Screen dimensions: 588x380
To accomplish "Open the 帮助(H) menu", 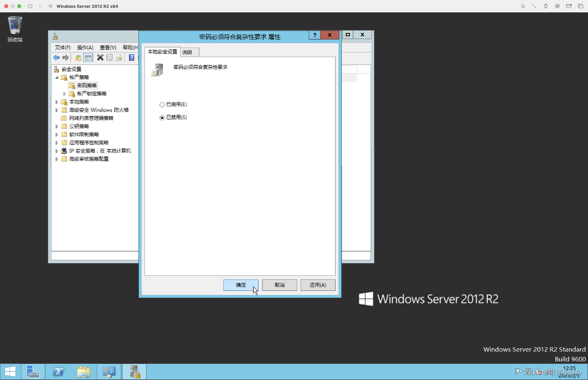I will tap(130, 47).
